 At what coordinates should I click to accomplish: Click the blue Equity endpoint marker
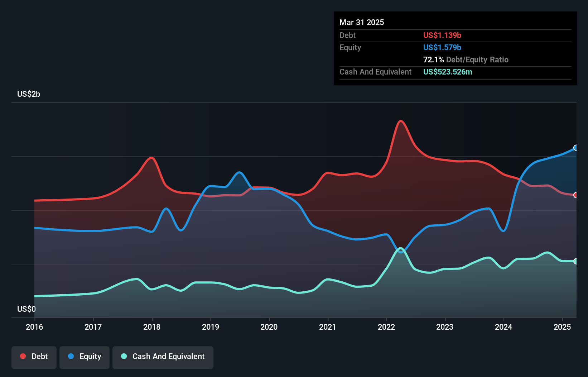pyautogui.click(x=576, y=148)
